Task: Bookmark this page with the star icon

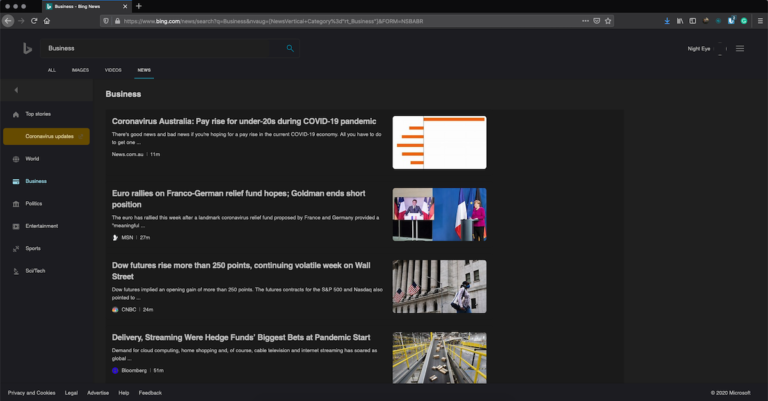Action: point(608,21)
